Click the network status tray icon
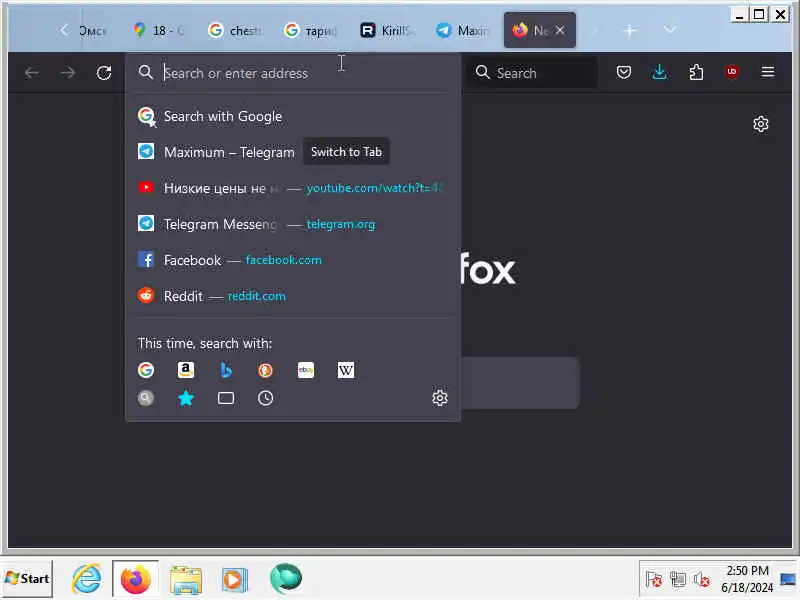The height and width of the screenshot is (600, 800). pos(678,579)
